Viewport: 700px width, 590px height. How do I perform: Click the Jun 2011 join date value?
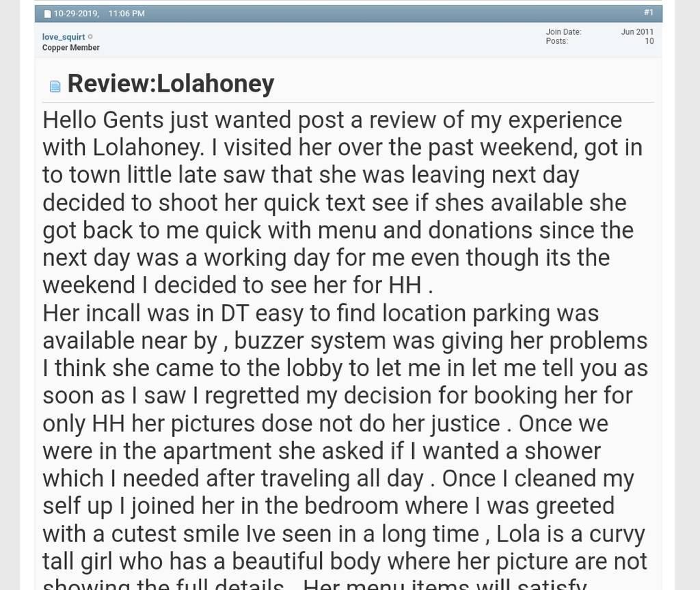[637, 31]
